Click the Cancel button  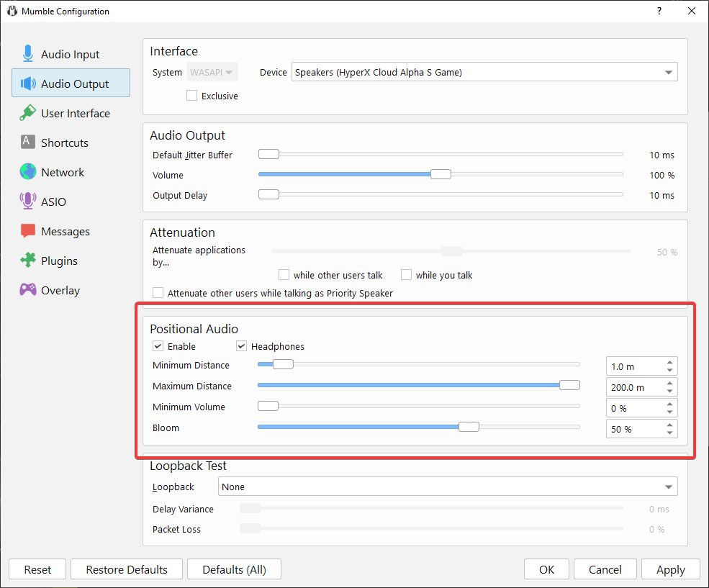point(605,569)
